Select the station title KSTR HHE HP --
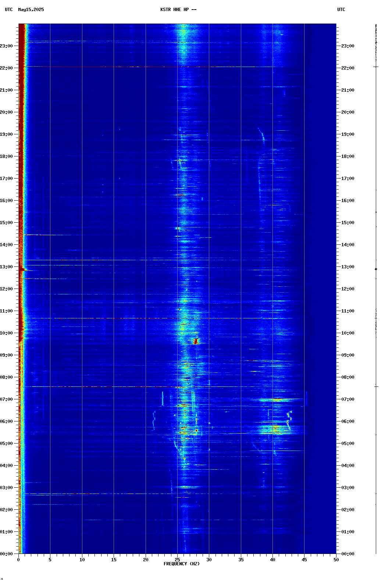This screenshot has width=392, height=583. pos(178,10)
